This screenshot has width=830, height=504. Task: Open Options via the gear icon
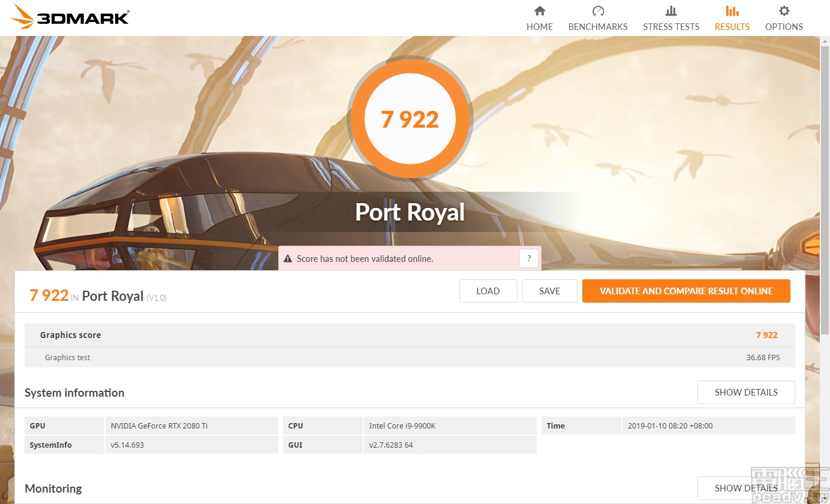coord(783,10)
